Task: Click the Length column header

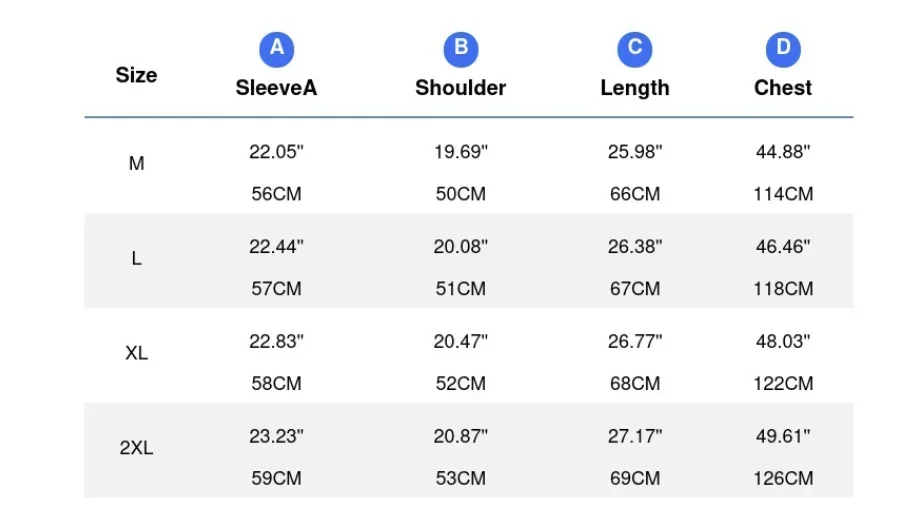Action: pos(634,88)
